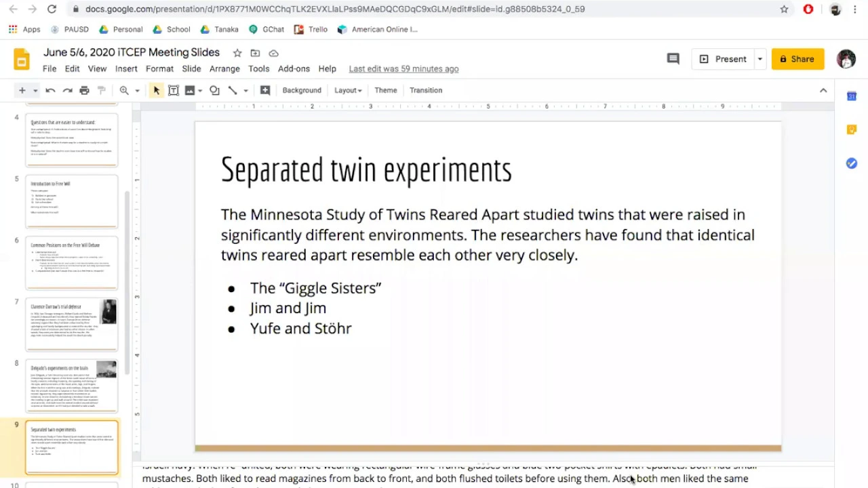Select slide 7 Clarence Darrow thumbnail
868x488 pixels.
pos(71,325)
